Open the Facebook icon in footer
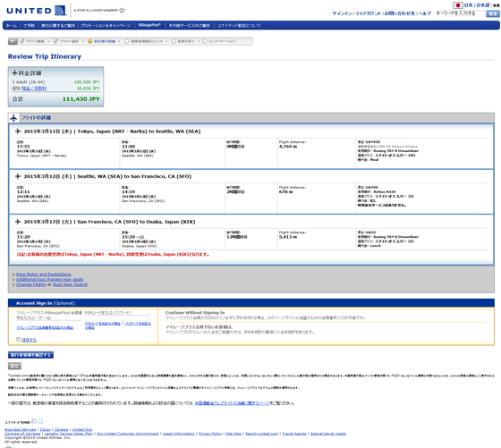This screenshot has height=448, width=501. 34,421
